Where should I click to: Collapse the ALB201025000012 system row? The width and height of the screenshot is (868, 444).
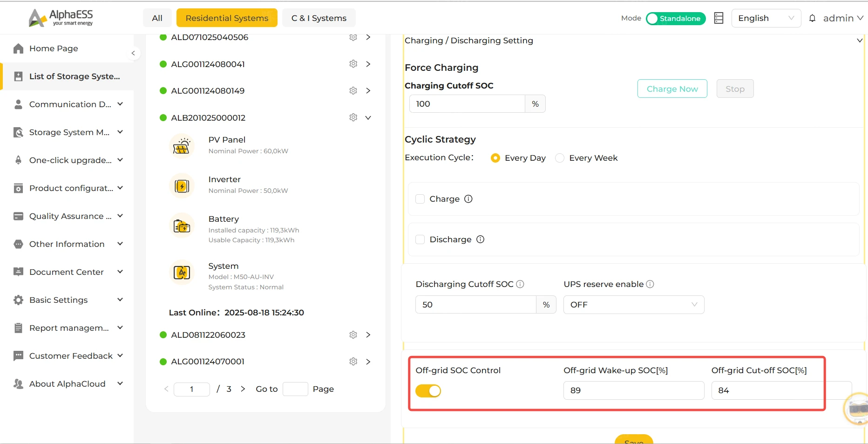[x=368, y=117]
